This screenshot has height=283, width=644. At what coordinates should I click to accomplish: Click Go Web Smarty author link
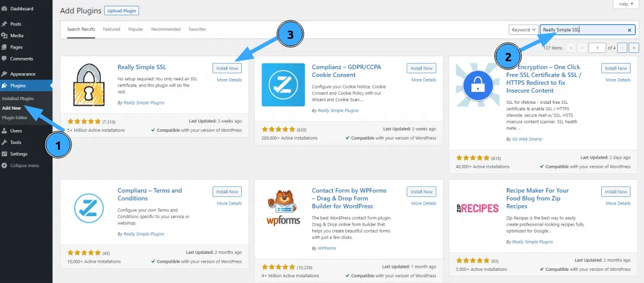(x=527, y=139)
